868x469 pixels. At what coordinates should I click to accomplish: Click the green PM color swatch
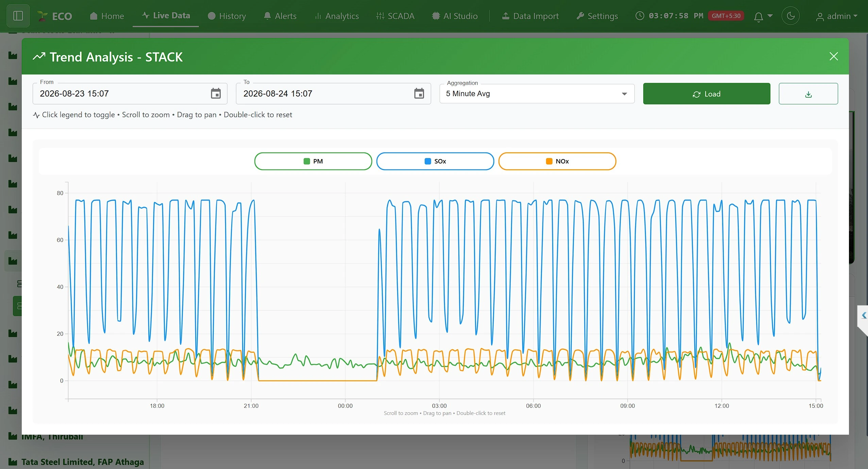pos(307,161)
